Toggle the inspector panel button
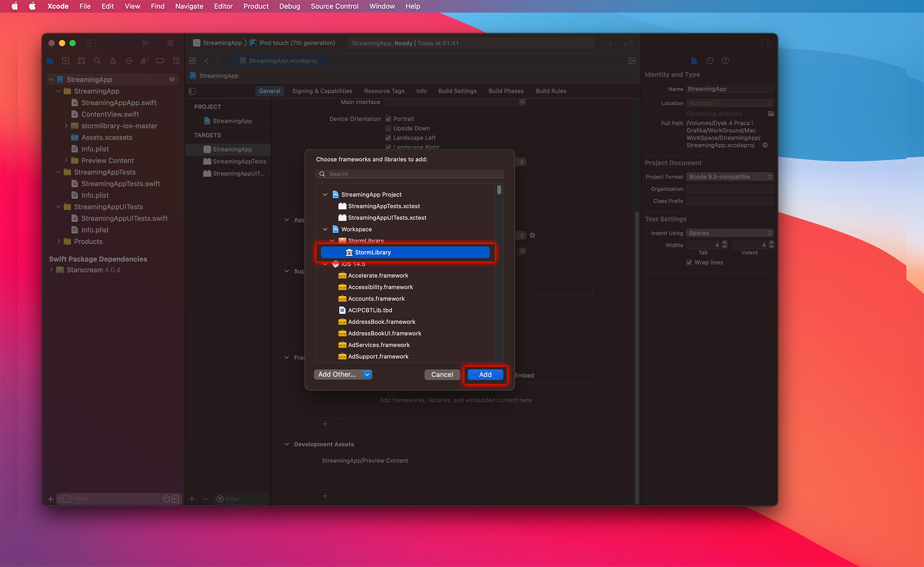This screenshot has height=567, width=924. (766, 43)
